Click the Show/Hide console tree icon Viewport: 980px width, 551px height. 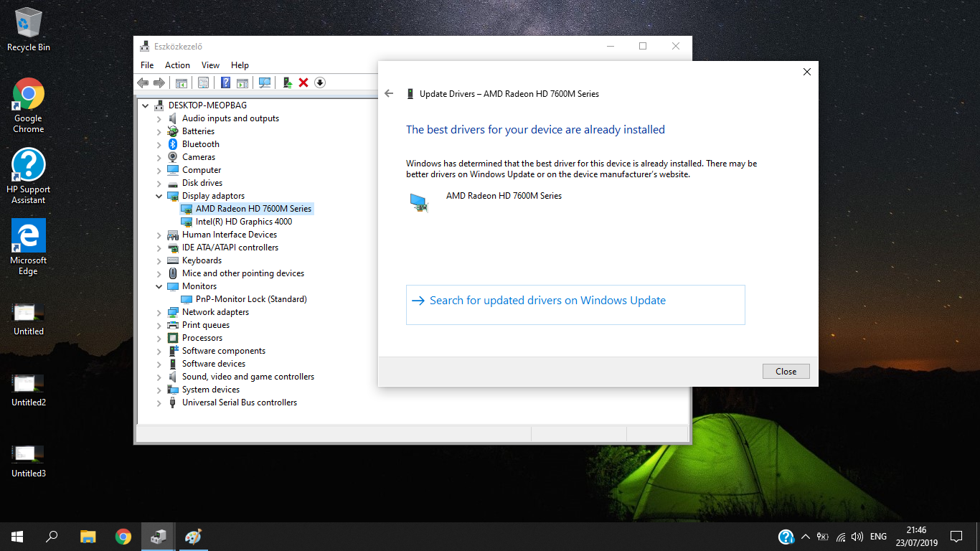(x=182, y=83)
